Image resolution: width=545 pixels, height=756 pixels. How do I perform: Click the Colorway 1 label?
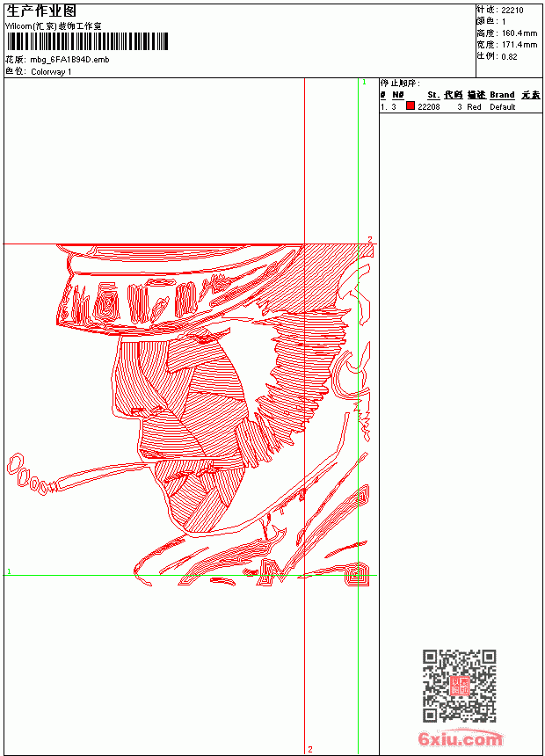pos(51,72)
